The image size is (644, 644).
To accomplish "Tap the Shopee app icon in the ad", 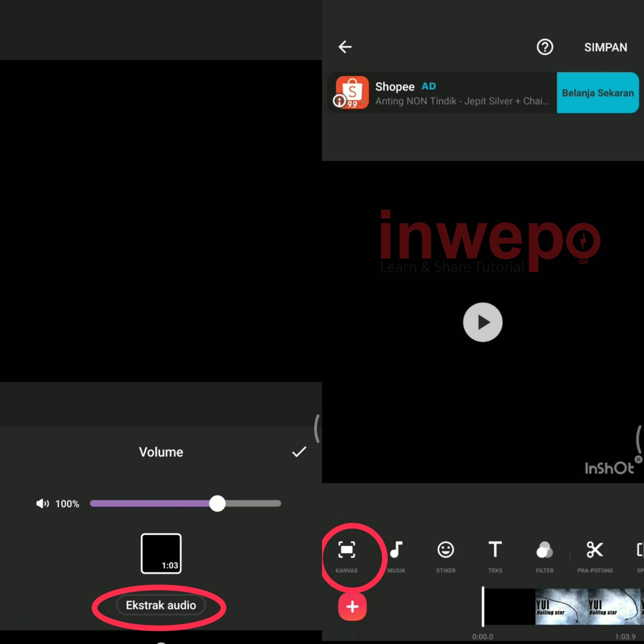I will [x=352, y=93].
